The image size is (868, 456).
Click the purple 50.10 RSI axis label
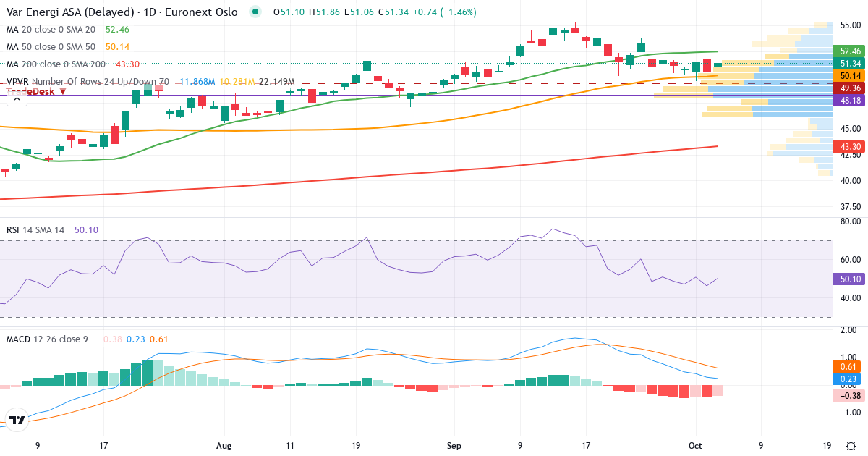tap(850, 279)
